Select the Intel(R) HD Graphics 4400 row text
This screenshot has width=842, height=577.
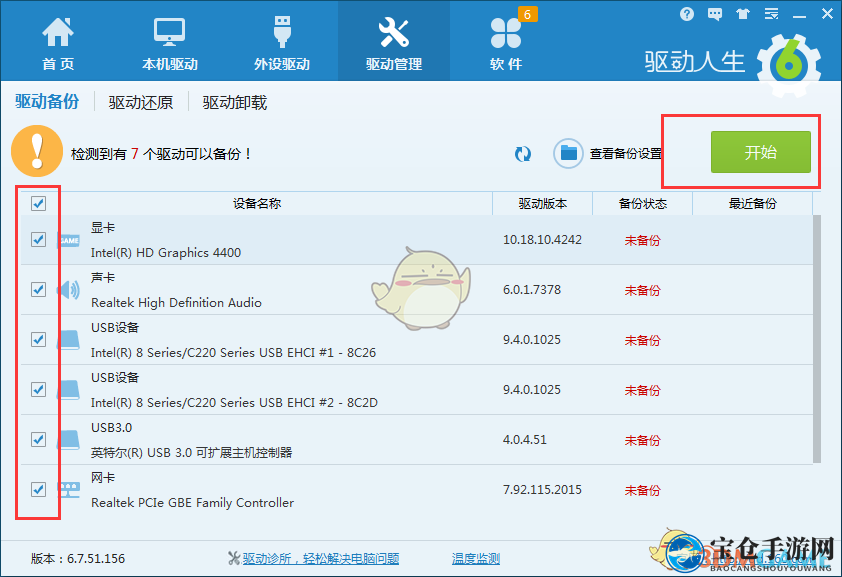[166, 252]
